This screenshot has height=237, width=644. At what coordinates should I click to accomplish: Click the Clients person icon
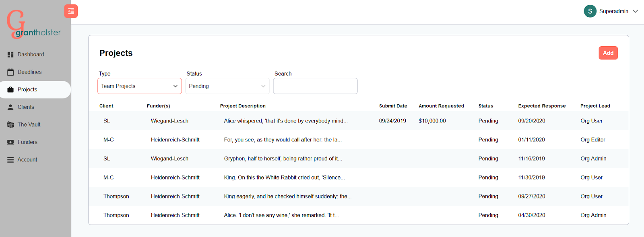pos(10,107)
